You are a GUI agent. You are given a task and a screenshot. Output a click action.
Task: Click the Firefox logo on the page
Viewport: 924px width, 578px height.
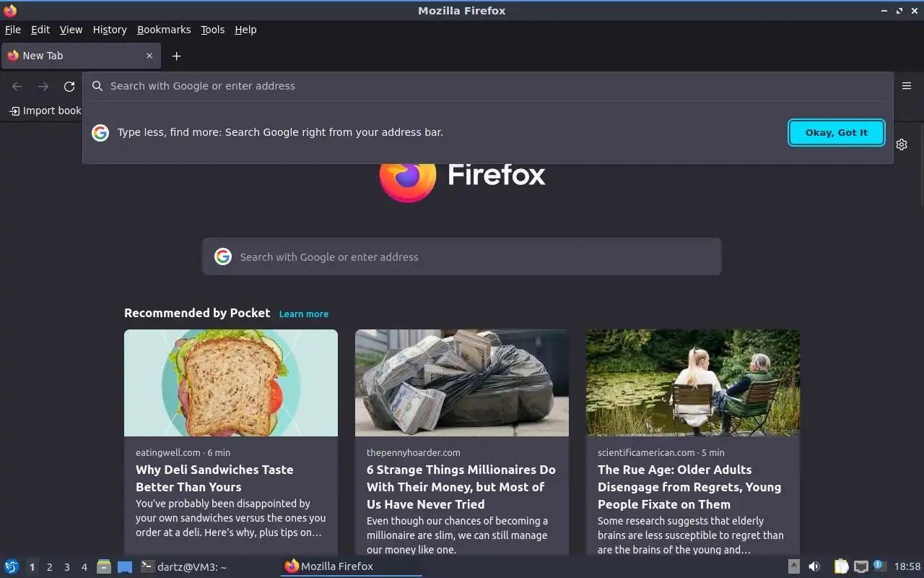click(408, 178)
